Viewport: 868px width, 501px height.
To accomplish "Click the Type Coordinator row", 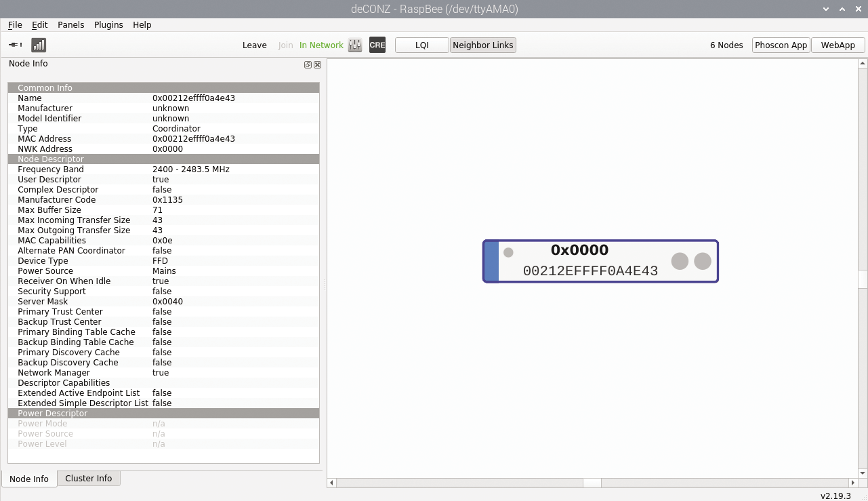I will tap(163, 129).
